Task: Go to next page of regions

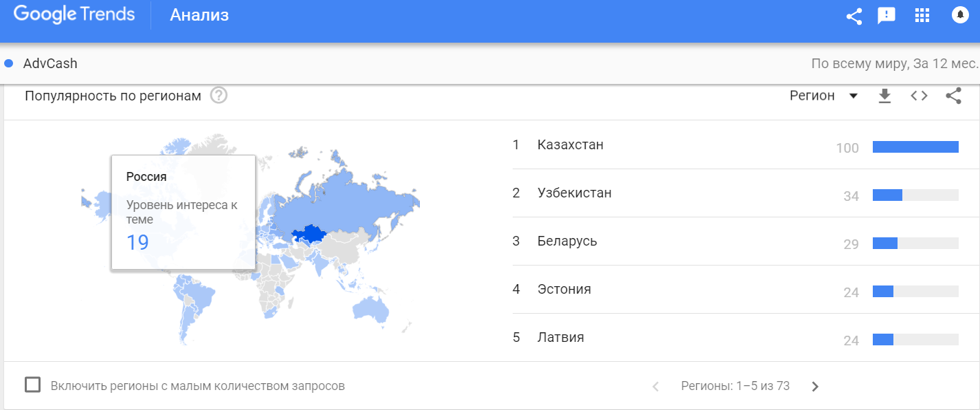Action: click(x=815, y=387)
